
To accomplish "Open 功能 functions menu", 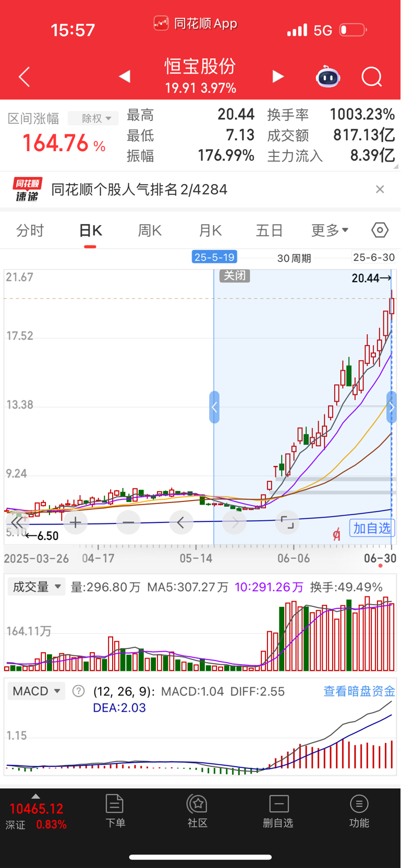I will pos(359,811).
